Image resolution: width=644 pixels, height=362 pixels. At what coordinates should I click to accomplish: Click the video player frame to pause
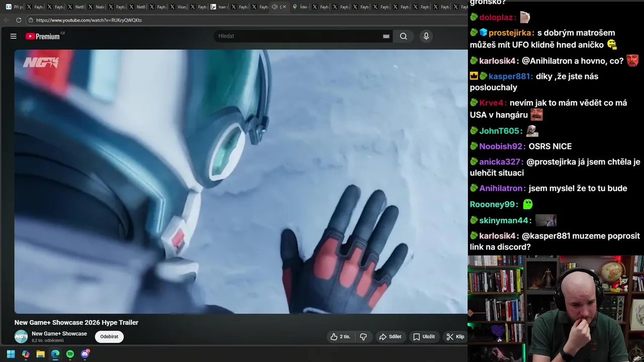pos(241,182)
